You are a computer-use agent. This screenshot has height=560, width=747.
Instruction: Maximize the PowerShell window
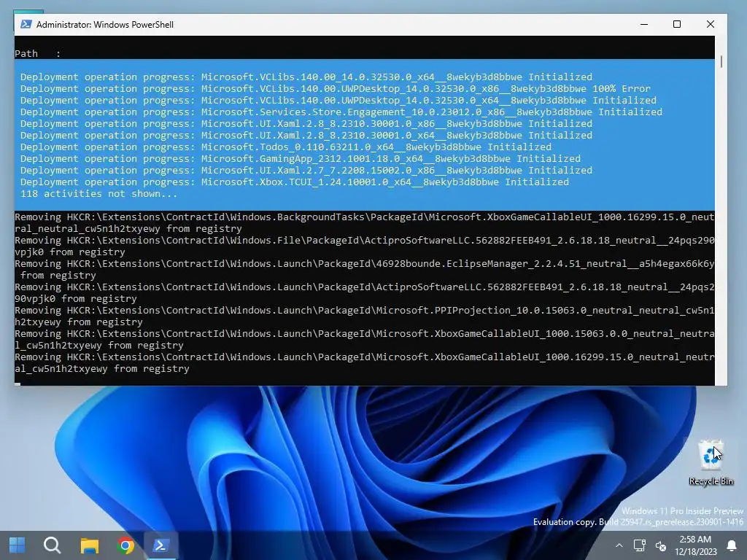coord(677,24)
